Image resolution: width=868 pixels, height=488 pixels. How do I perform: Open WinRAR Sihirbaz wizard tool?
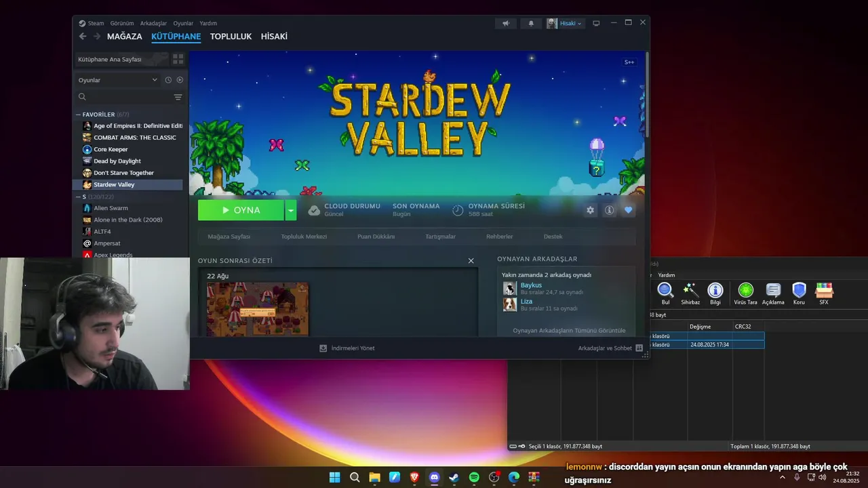tap(690, 294)
